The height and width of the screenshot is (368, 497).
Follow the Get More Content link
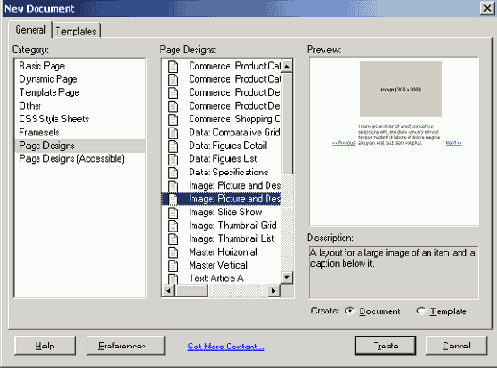coord(226,347)
